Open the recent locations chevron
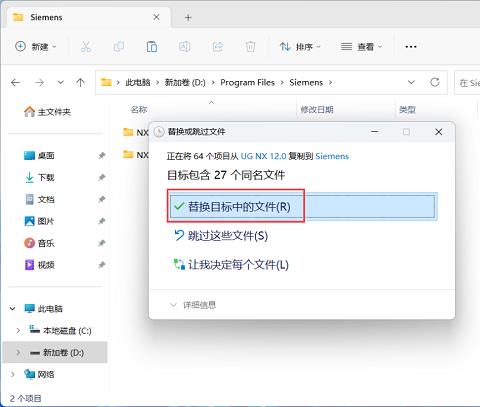 tap(60, 82)
